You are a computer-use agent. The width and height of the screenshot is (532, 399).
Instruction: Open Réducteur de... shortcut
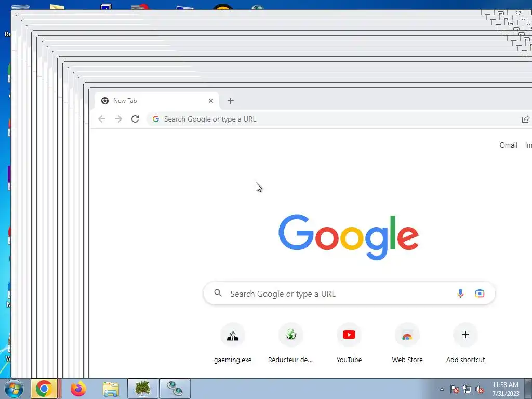pyautogui.click(x=291, y=343)
